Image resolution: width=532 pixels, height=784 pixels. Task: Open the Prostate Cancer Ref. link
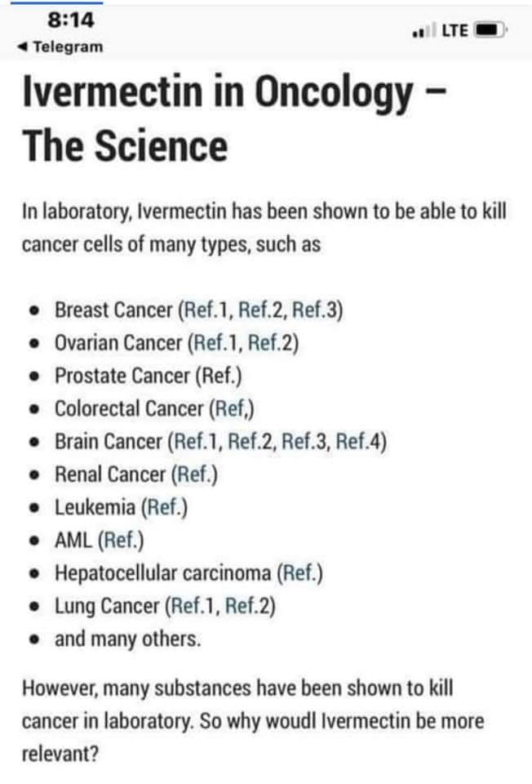click(x=218, y=376)
